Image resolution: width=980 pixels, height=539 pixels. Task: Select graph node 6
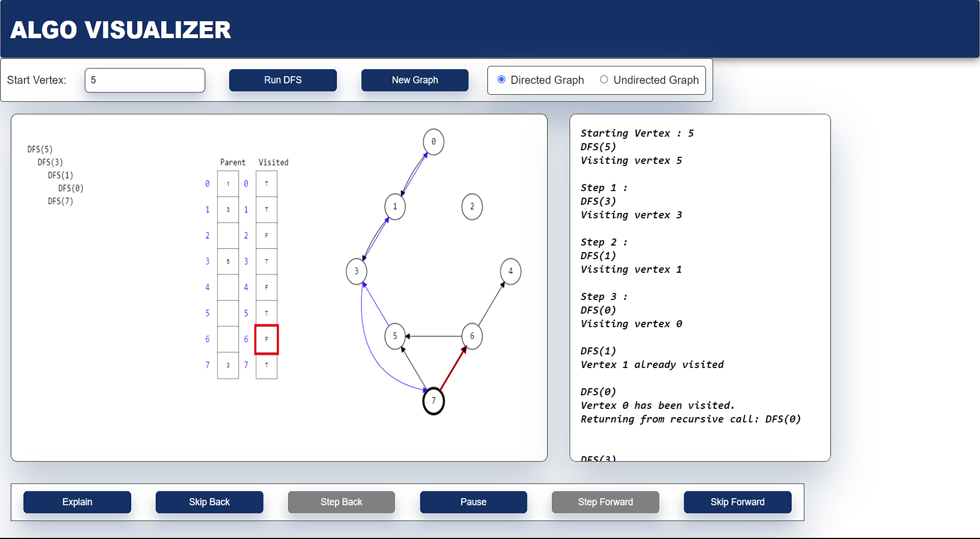[x=472, y=336]
